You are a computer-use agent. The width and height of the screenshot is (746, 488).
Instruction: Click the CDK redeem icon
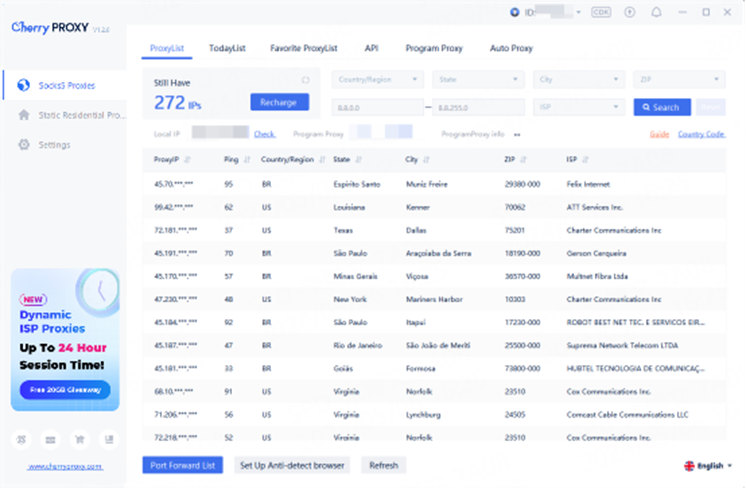601,12
